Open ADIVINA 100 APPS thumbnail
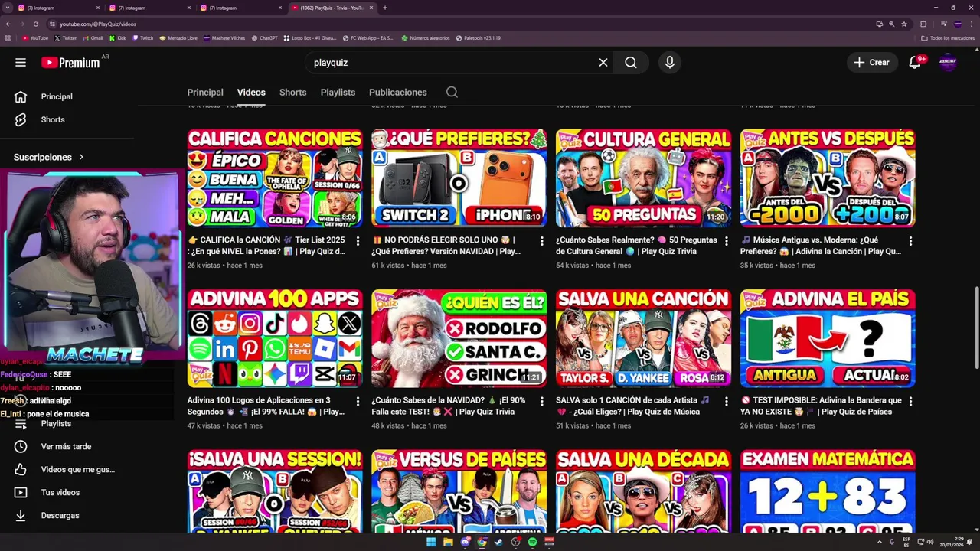Viewport: 980px width, 551px height. tap(275, 338)
